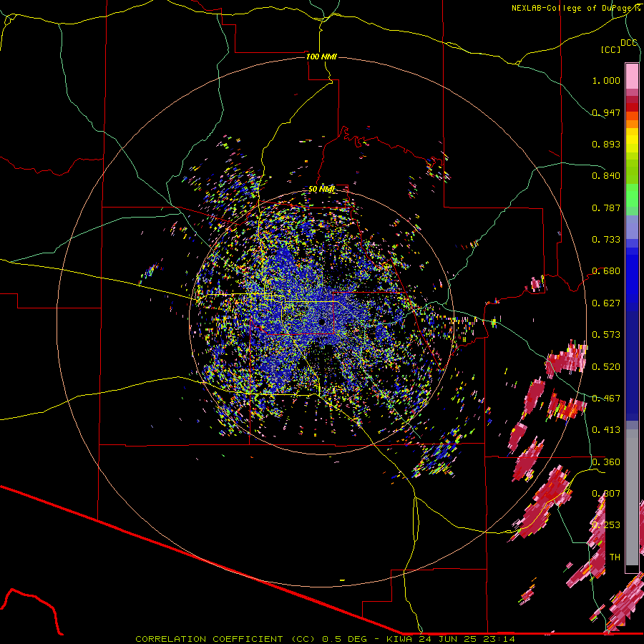Click the TH label on color scale

tap(615, 557)
